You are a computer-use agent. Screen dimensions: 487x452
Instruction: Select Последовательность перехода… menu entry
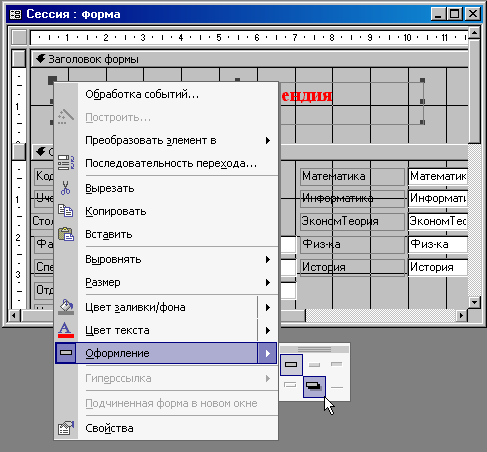coord(166,163)
